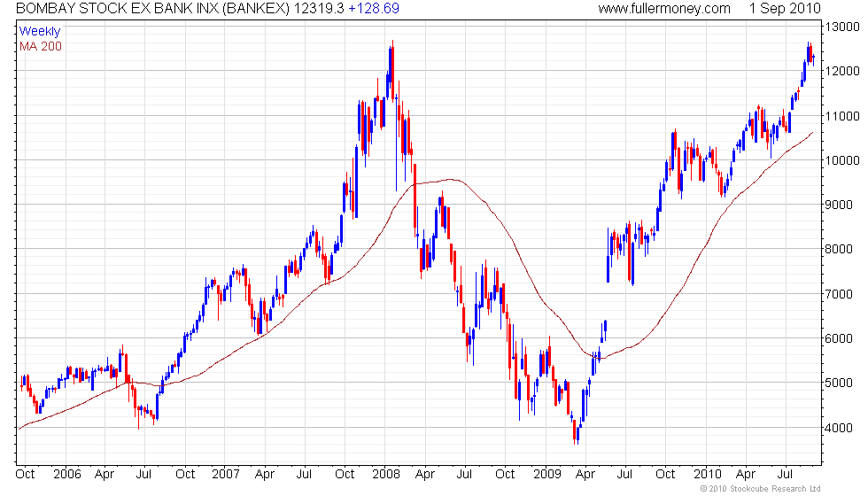The height and width of the screenshot is (496, 868).
Task: Click the 2008 x-axis label
Action: tap(386, 475)
